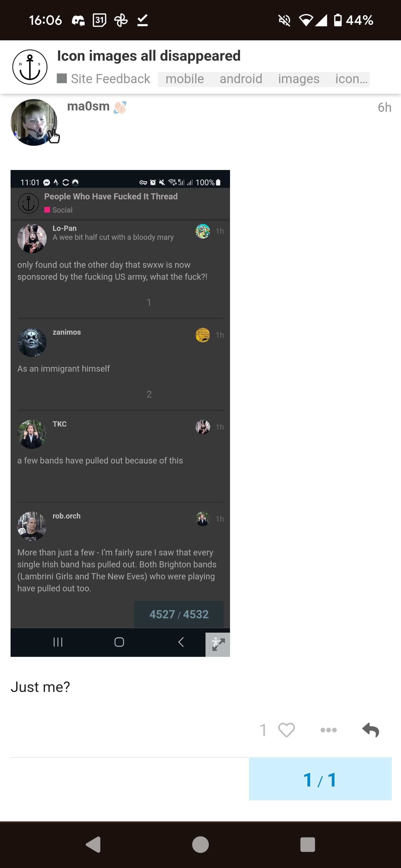
Task: Open the truncated icon… tag
Action: pyautogui.click(x=351, y=79)
